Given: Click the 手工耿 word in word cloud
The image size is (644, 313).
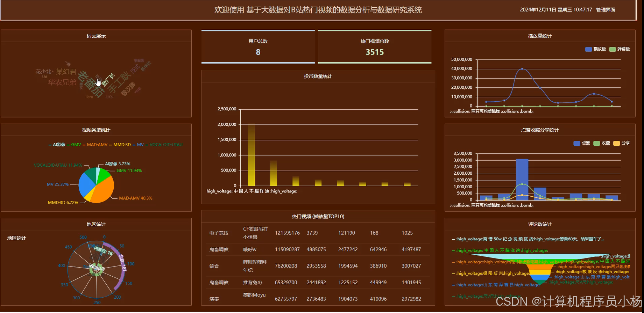Looking at the screenshot, I should [119, 82].
